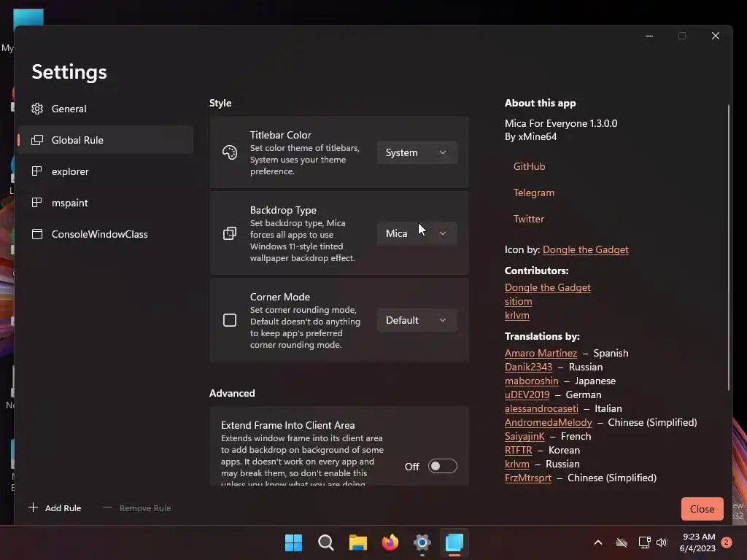Image resolution: width=747 pixels, height=560 pixels.
Task: Click the OneDrive cloud tray icon
Action: pyautogui.click(x=622, y=542)
